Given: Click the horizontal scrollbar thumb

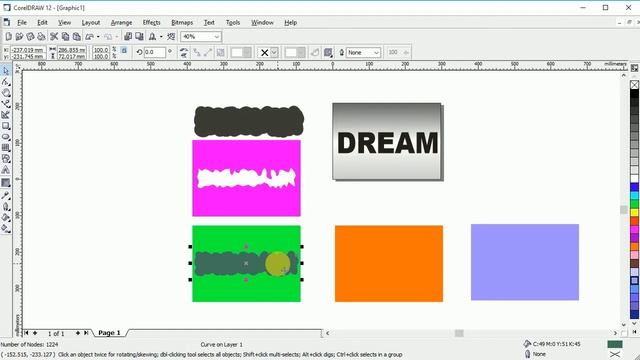Looking at the screenshot, I should (459, 333).
